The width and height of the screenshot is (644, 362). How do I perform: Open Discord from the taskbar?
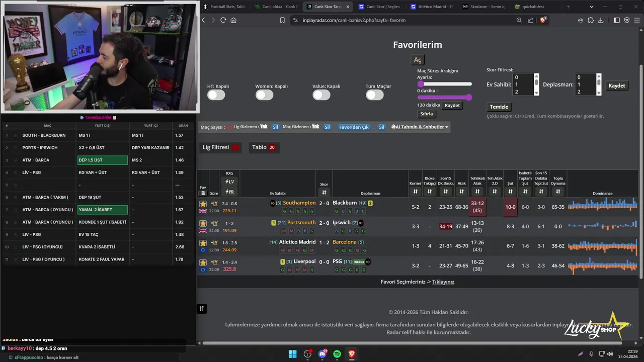(323, 354)
